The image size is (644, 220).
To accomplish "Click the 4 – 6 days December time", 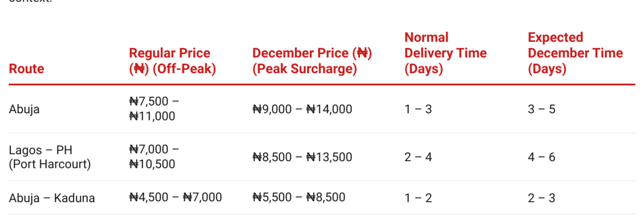I will 542,157.
